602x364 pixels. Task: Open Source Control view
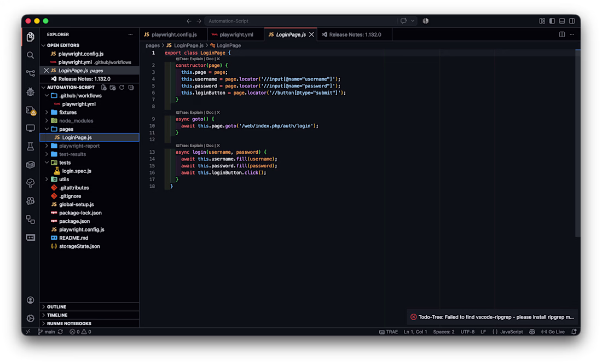(x=30, y=73)
